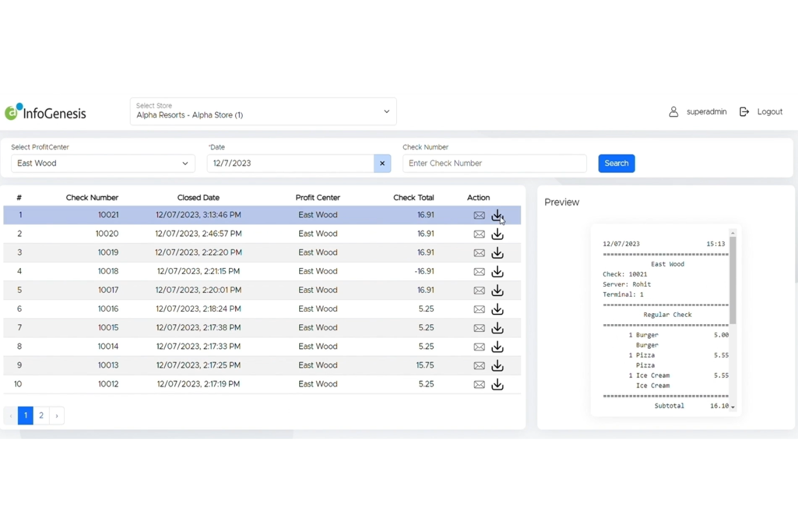
Task: Download check 10017 receipt
Action: (497, 291)
